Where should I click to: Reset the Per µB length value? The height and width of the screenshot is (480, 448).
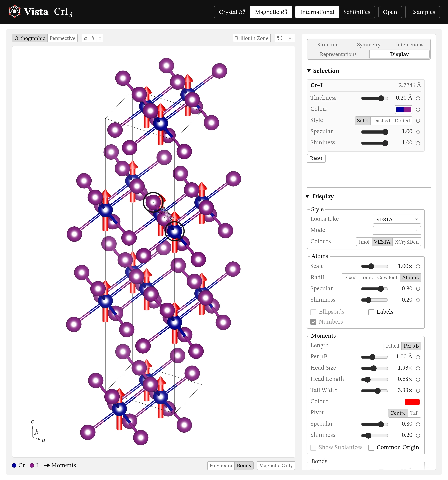click(x=418, y=357)
